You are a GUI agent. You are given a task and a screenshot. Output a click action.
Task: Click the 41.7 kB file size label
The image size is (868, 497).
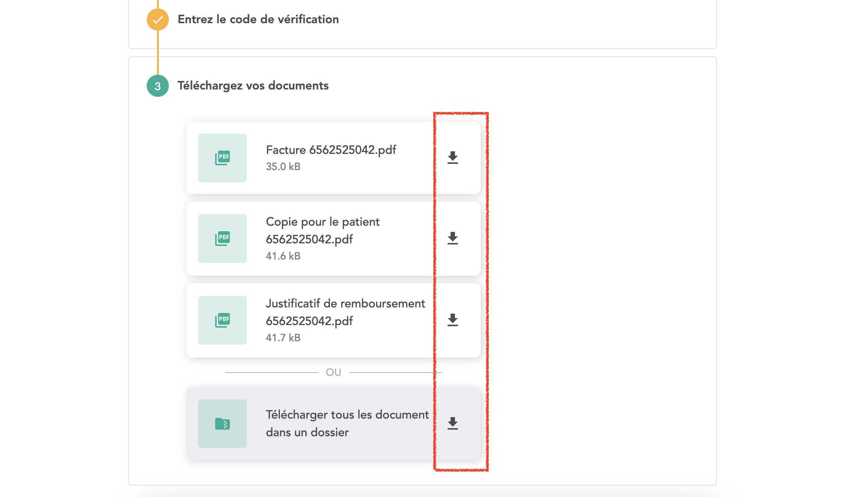[x=283, y=338]
